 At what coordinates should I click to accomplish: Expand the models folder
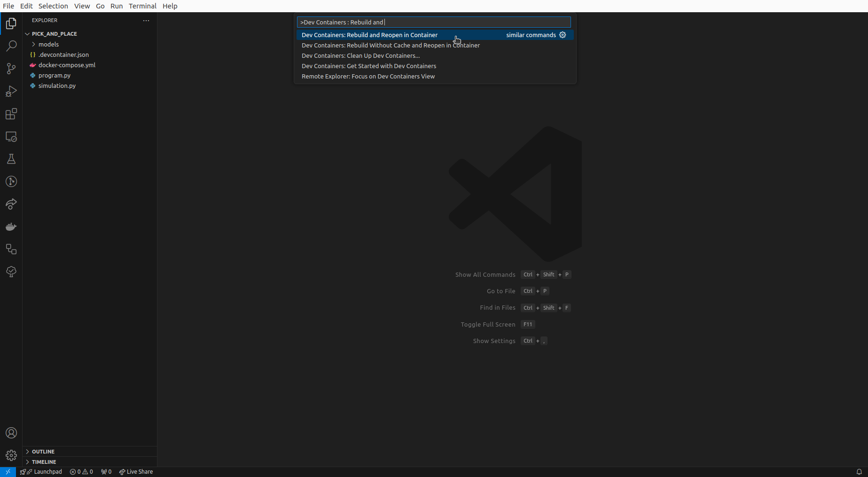[x=90, y=44]
